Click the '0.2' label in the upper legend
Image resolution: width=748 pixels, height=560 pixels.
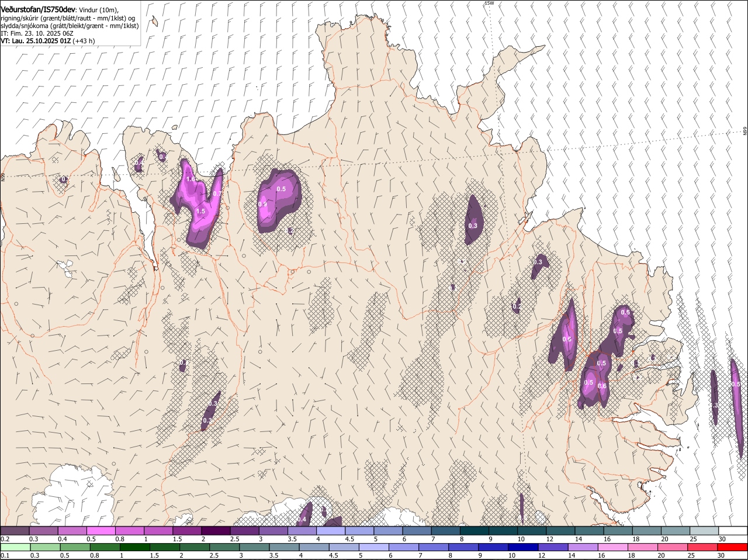5,538
